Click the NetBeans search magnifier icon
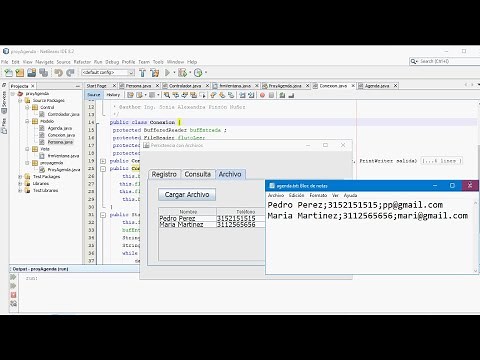This screenshot has height=360, width=480. 414,61
